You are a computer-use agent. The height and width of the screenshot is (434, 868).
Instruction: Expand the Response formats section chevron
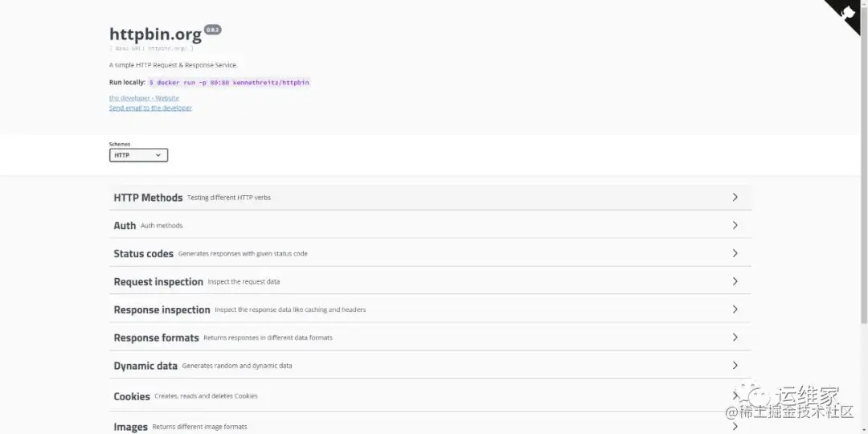[x=735, y=337]
